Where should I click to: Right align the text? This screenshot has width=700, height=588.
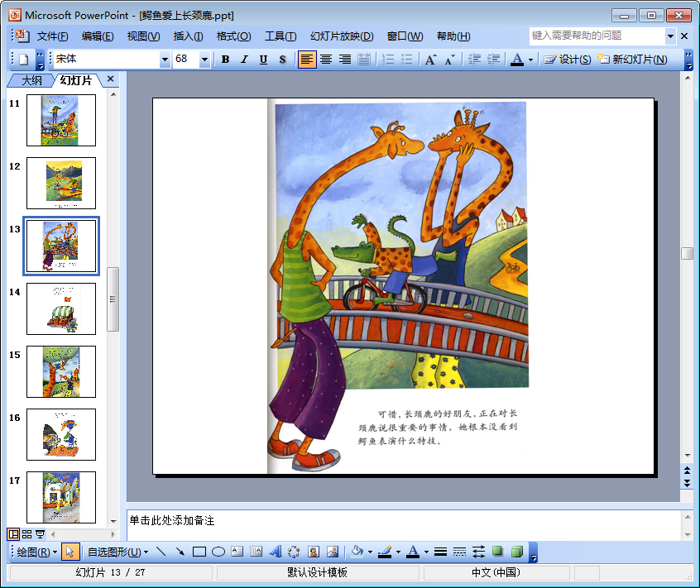pyautogui.click(x=345, y=60)
